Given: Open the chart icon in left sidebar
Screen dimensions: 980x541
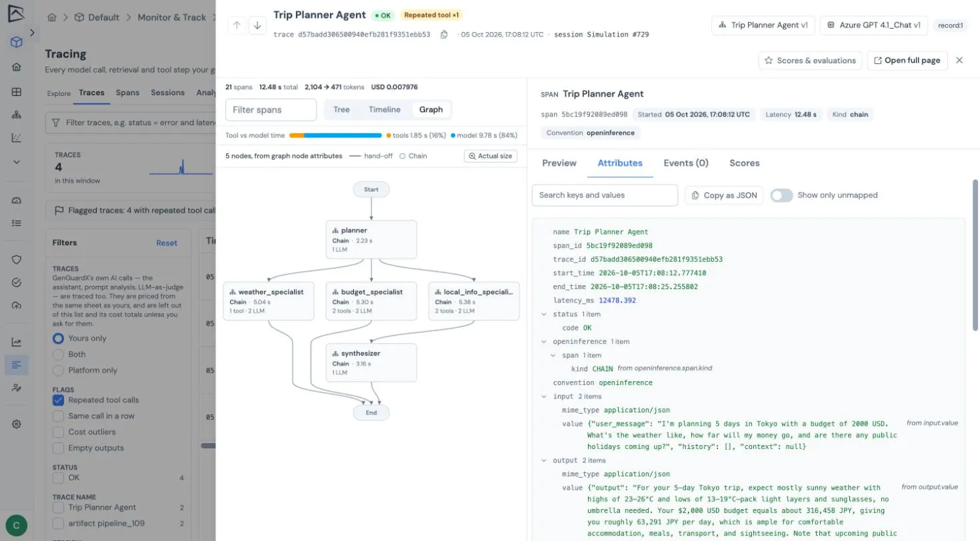Looking at the screenshot, I should point(17,138).
